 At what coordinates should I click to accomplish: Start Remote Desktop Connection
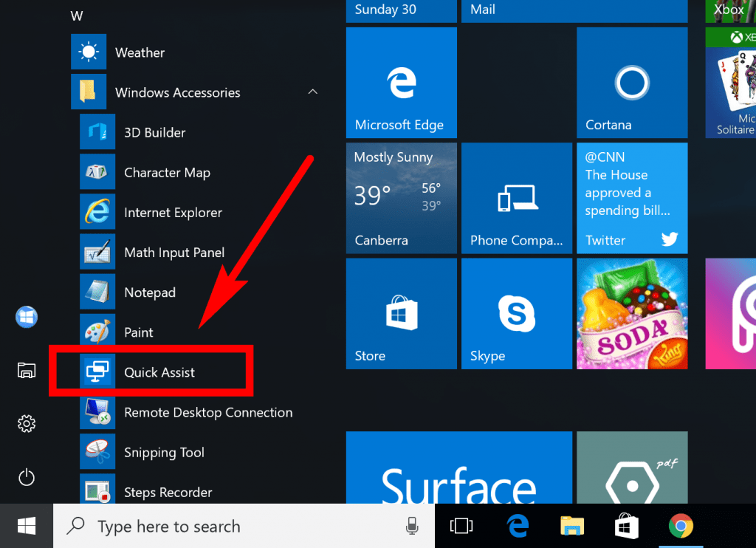click(207, 412)
